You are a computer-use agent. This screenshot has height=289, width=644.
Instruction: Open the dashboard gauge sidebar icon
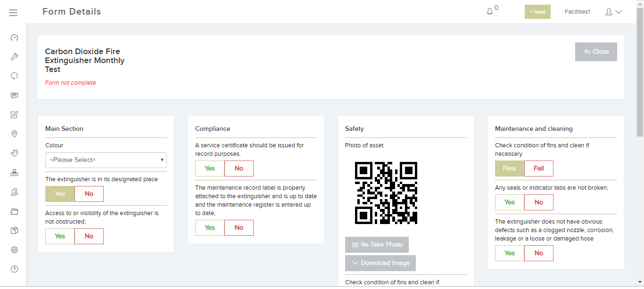click(x=14, y=38)
